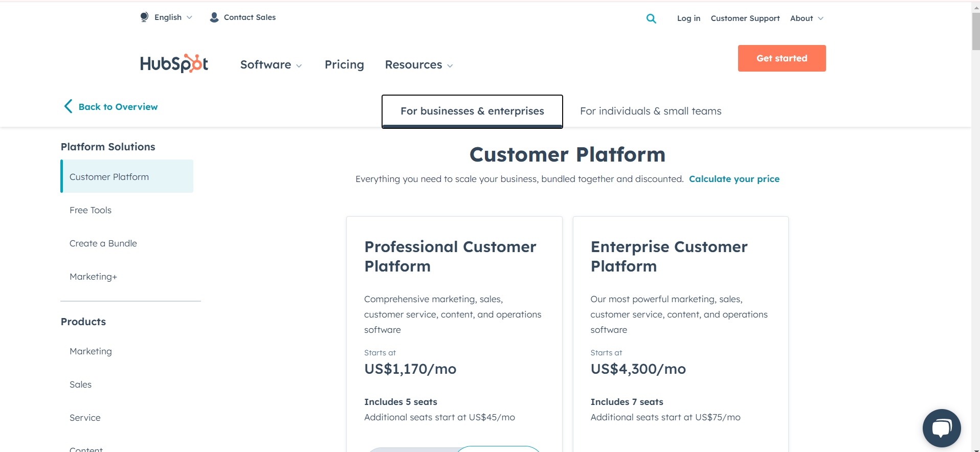Select Service under Products
Viewport: 980px width, 452px height.
(x=85, y=418)
